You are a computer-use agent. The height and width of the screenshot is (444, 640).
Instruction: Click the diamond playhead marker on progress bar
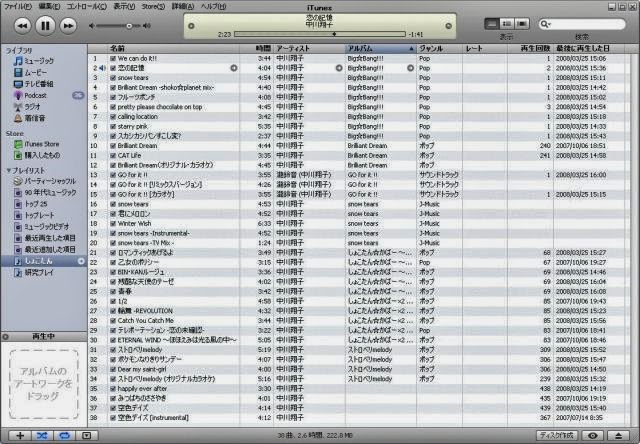(334, 34)
